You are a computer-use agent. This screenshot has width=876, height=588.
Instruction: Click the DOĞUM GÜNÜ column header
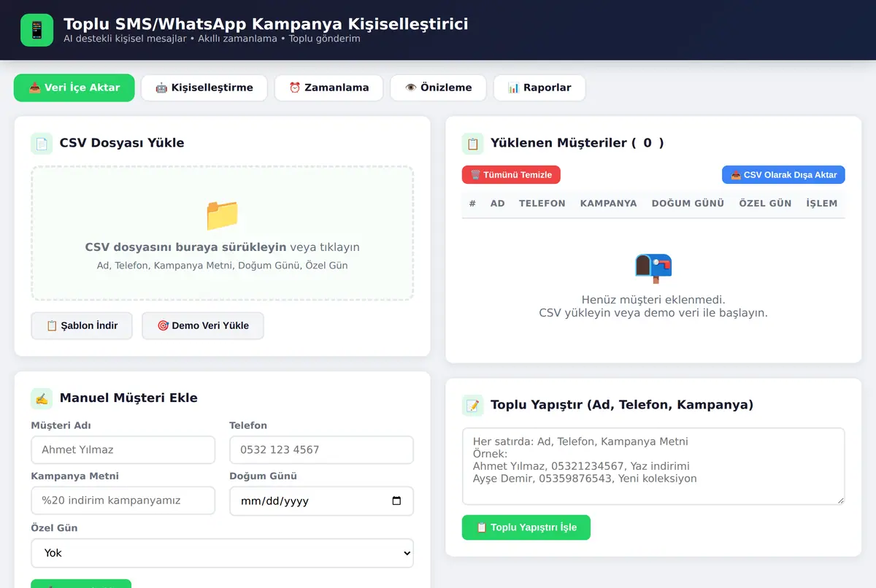pos(688,204)
